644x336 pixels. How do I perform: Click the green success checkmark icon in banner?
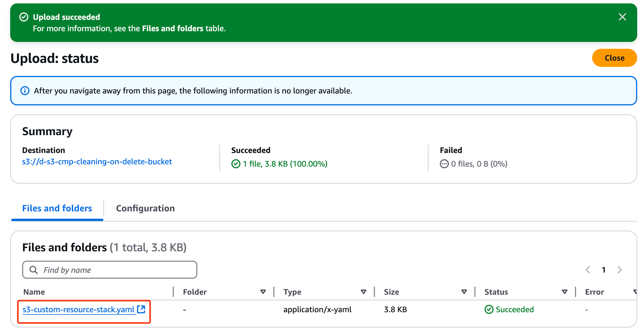pyautogui.click(x=24, y=17)
